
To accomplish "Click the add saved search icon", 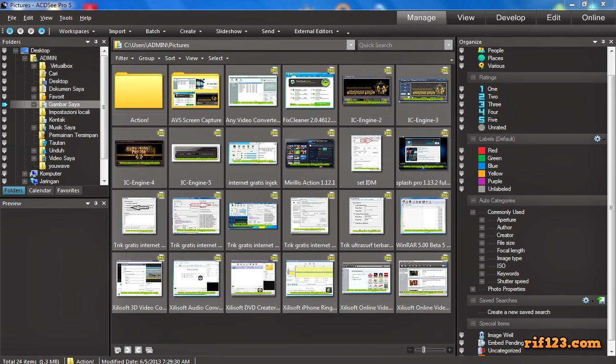I will click(x=601, y=301).
